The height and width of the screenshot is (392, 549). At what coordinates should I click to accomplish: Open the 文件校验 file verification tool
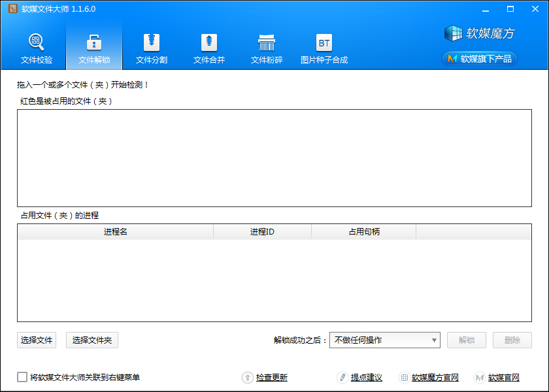pos(37,49)
